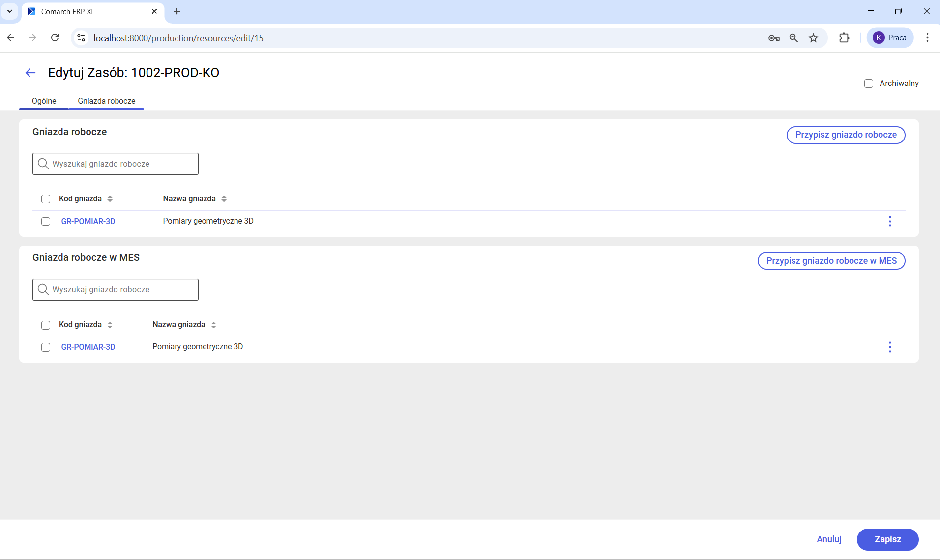The height and width of the screenshot is (560, 940).
Task: Restore down the browser window
Action: coord(898,11)
